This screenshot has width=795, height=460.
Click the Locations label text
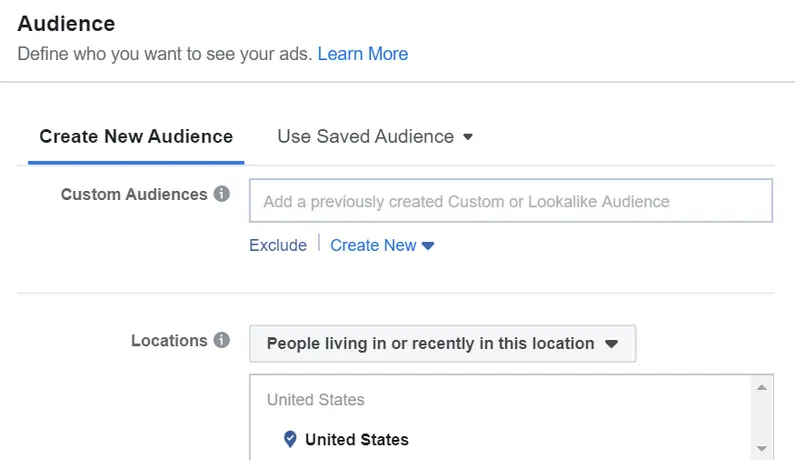169,340
